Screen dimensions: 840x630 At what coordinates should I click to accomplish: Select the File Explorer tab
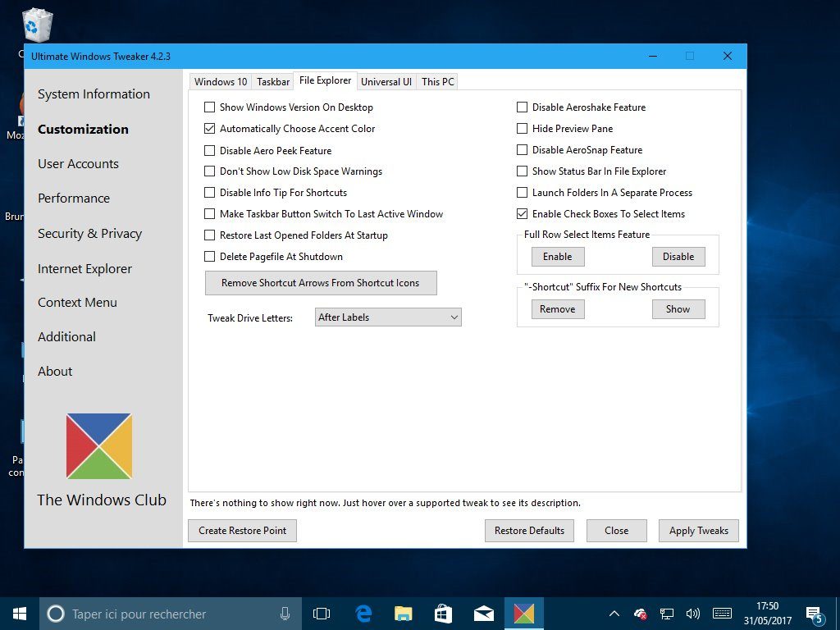click(325, 80)
